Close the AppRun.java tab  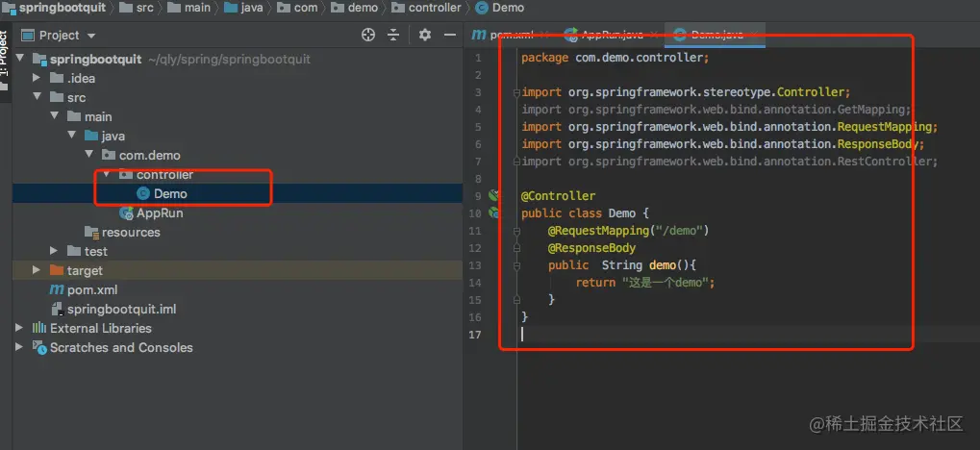(x=654, y=35)
